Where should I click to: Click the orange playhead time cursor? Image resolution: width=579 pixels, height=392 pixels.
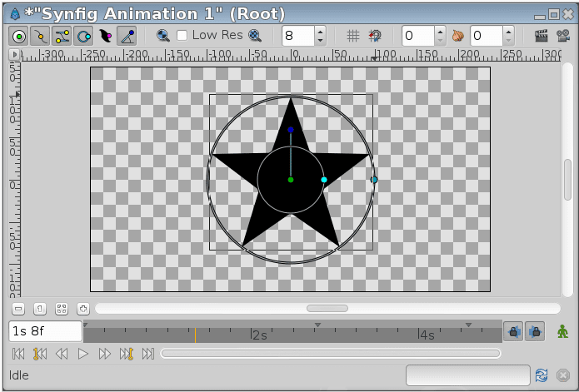(195, 335)
